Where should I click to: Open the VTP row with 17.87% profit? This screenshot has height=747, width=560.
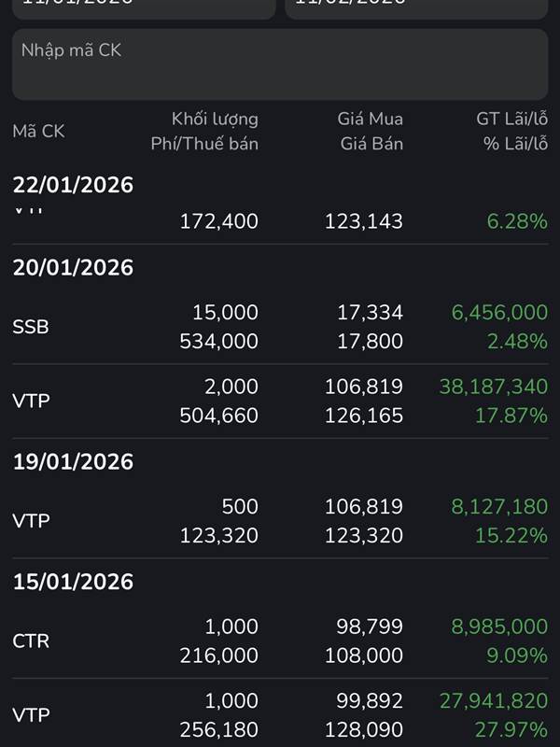(280, 401)
